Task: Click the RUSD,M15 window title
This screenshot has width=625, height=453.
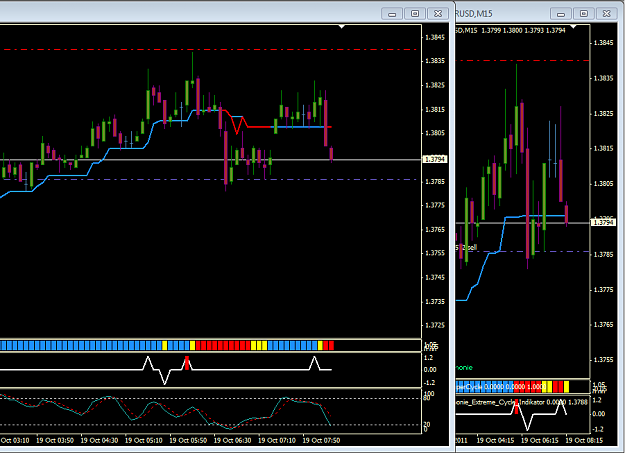Action: (x=474, y=14)
